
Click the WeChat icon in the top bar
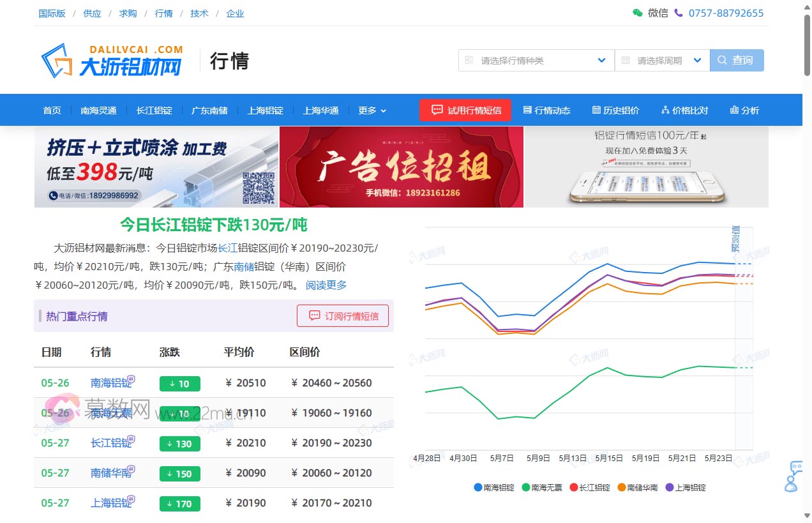(x=638, y=13)
